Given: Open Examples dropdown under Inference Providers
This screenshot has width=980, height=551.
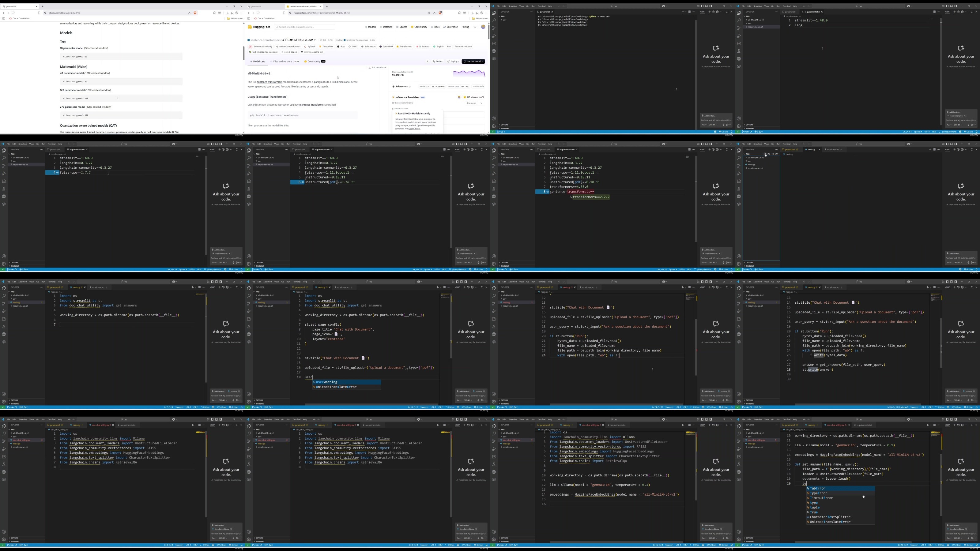Looking at the screenshot, I should pos(475,103).
